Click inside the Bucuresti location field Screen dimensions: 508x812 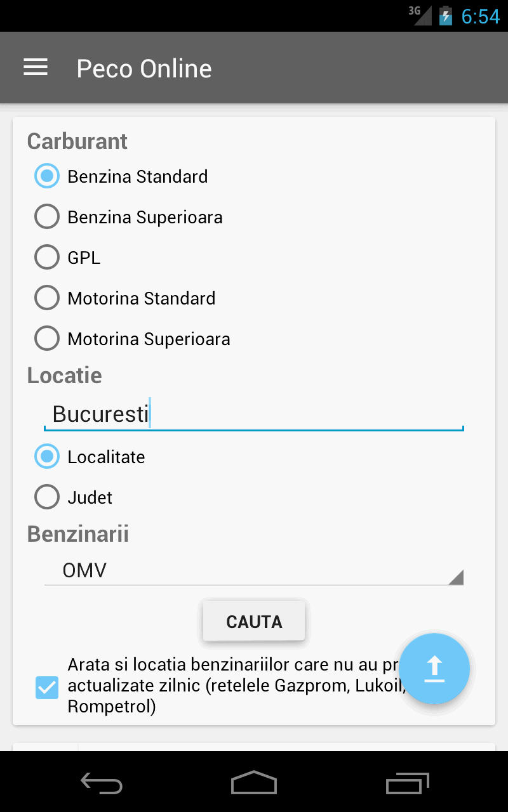coord(253,413)
